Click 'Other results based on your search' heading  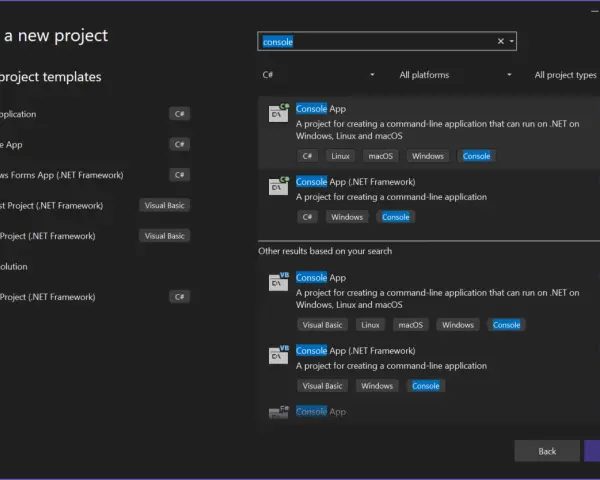[x=325, y=251]
